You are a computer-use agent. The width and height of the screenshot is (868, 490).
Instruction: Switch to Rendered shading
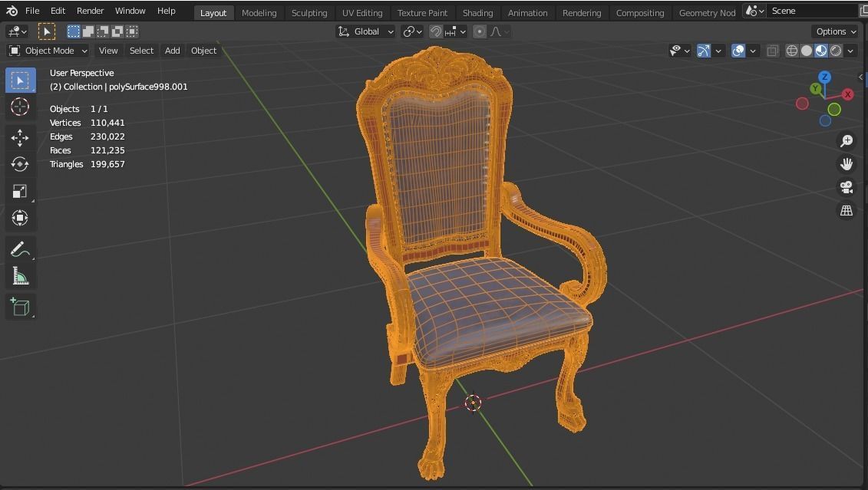836,51
